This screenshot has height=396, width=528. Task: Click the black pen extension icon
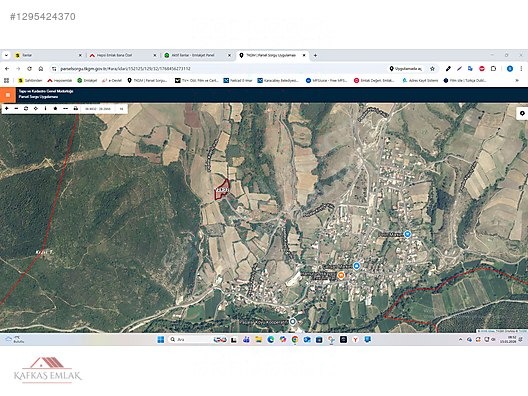[448, 69]
